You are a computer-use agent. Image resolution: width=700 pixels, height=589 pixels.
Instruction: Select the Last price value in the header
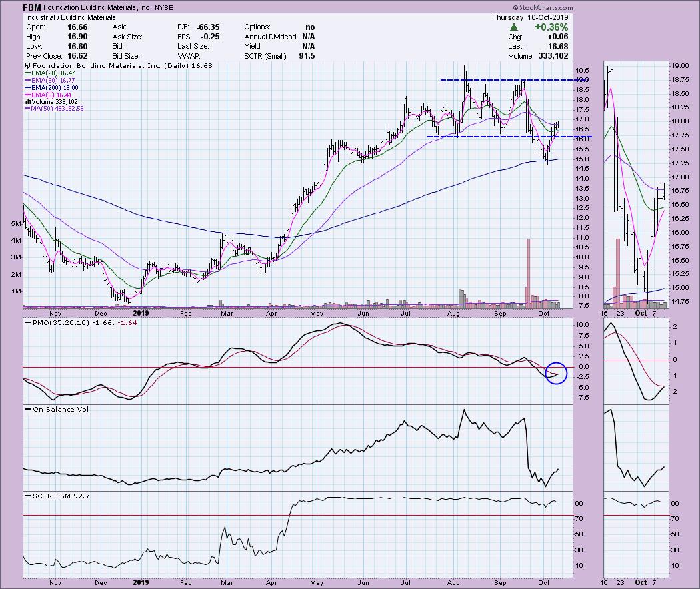coord(558,47)
